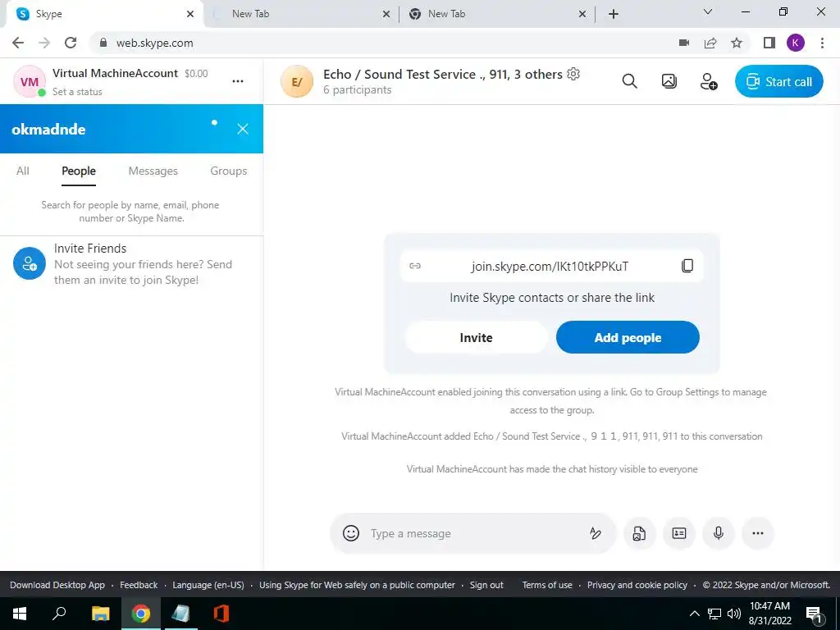Viewport: 840px width, 630px height.
Task: Select the All search tab
Action: click(x=22, y=171)
